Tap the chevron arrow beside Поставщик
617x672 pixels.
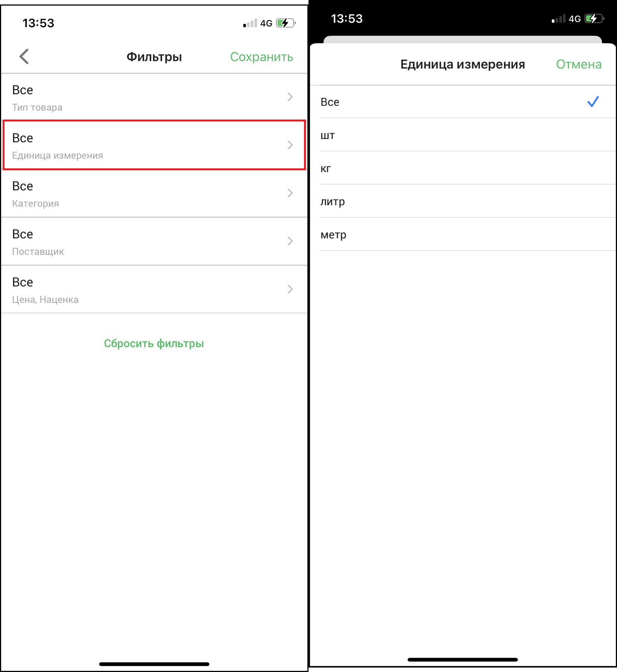pos(290,241)
